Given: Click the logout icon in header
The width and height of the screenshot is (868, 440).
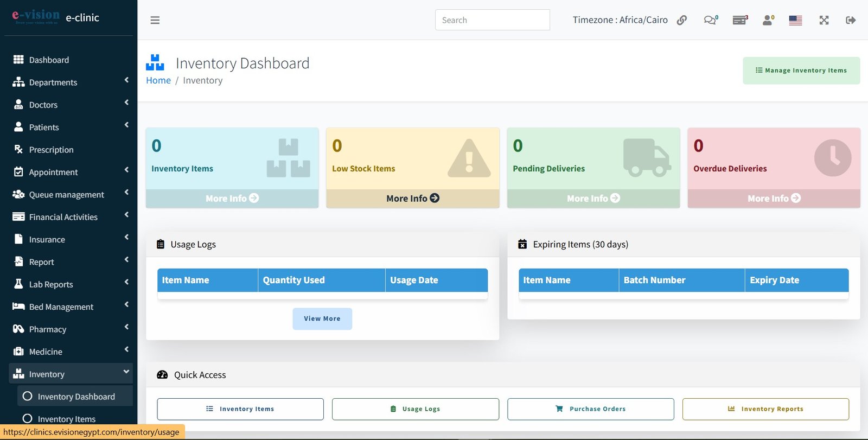Looking at the screenshot, I should point(850,20).
